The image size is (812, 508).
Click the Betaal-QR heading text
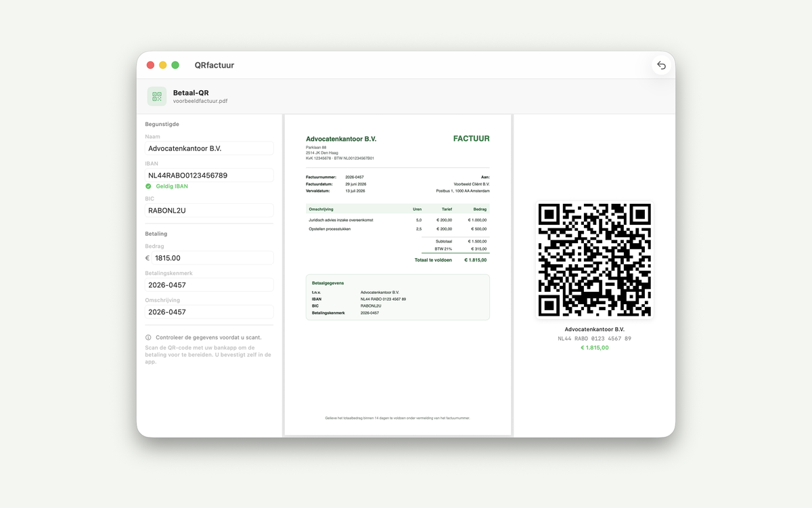tap(191, 93)
